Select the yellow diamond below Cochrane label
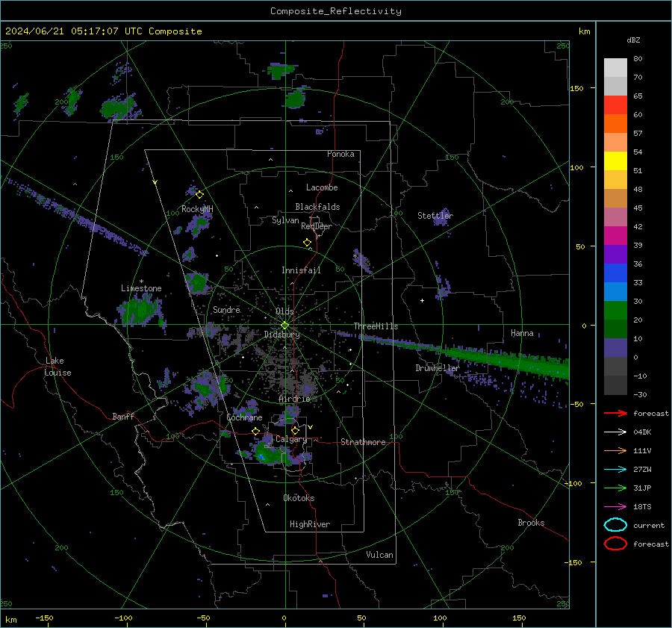Screen dimensions: 672x628 (256, 432)
